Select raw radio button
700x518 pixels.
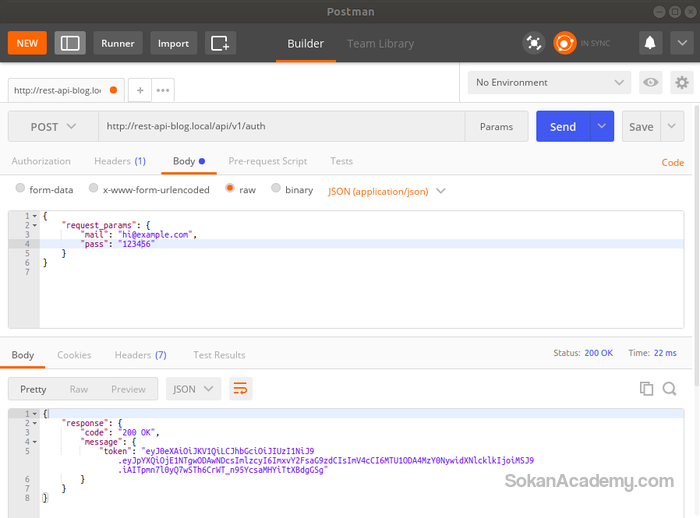(x=230, y=188)
